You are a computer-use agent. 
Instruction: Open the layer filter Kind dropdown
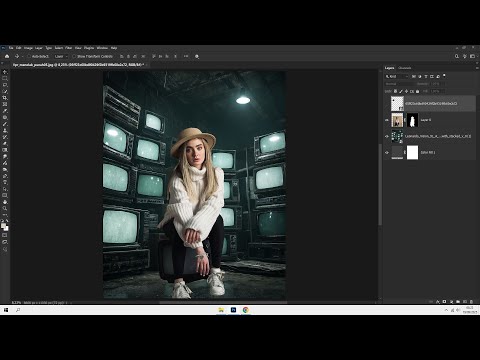point(397,76)
